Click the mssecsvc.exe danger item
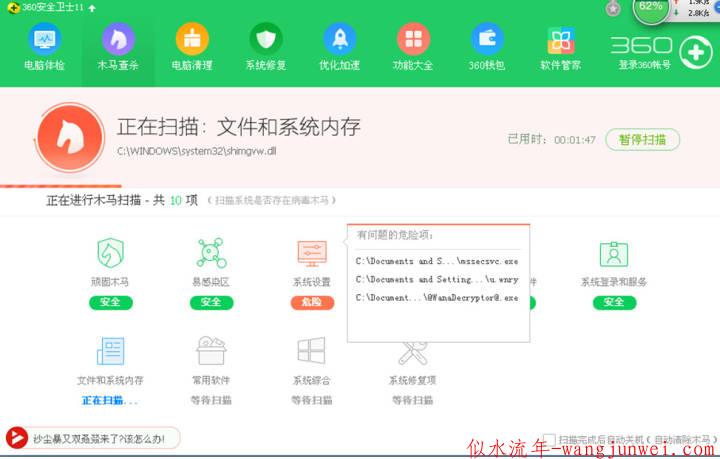 coord(437,261)
